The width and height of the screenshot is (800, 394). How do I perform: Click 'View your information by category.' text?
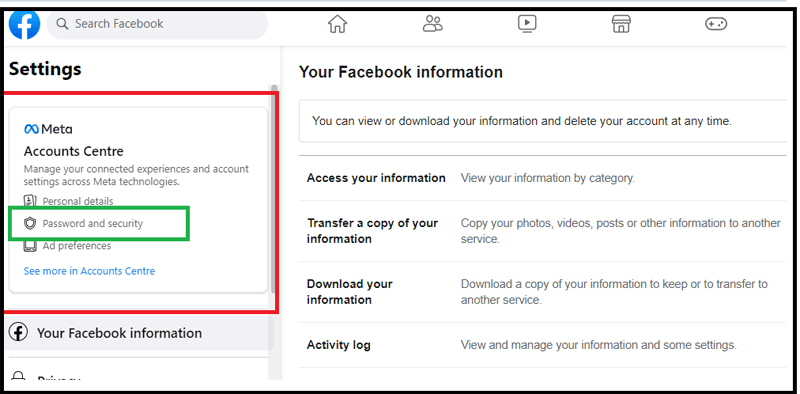(x=548, y=178)
